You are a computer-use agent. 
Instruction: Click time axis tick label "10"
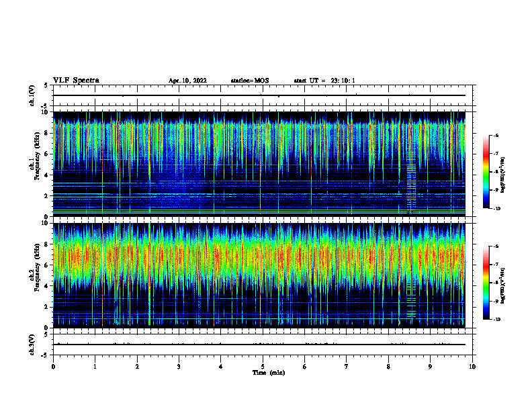(x=472, y=367)
